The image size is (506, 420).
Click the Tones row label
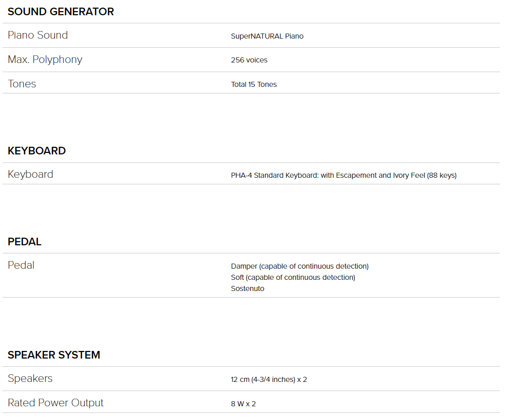click(22, 84)
